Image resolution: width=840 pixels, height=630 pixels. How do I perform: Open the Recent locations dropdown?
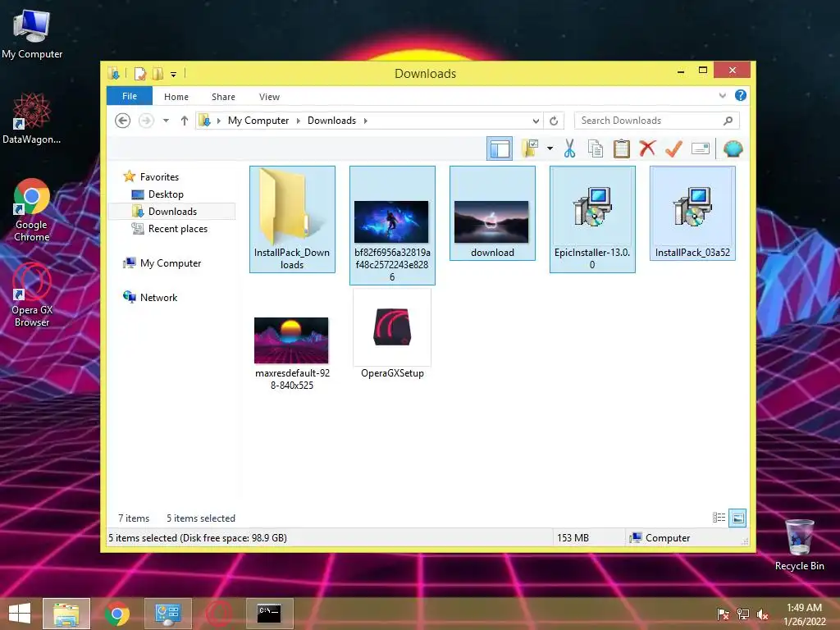[166, 121]
